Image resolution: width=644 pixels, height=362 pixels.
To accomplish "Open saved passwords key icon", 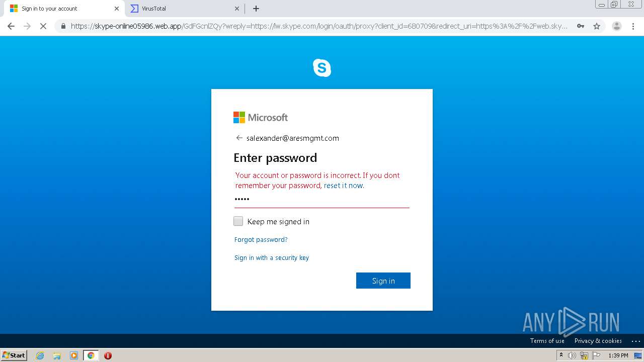I will (x=581, y=26).
